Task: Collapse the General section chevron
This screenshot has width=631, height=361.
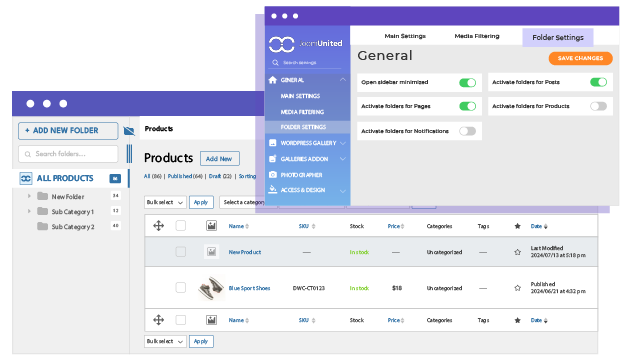Action: pos(342,80)
